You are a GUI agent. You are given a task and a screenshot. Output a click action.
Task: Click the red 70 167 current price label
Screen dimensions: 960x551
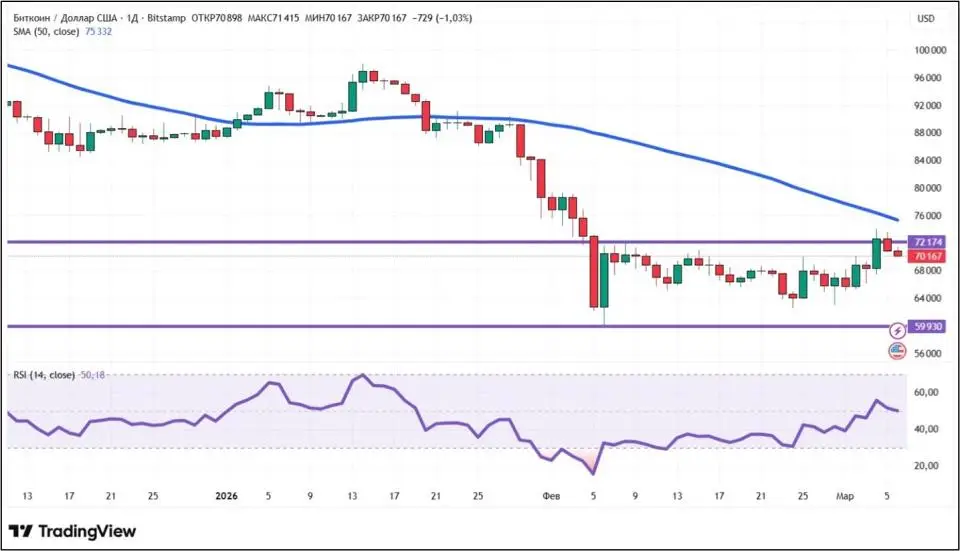(929, 256)
